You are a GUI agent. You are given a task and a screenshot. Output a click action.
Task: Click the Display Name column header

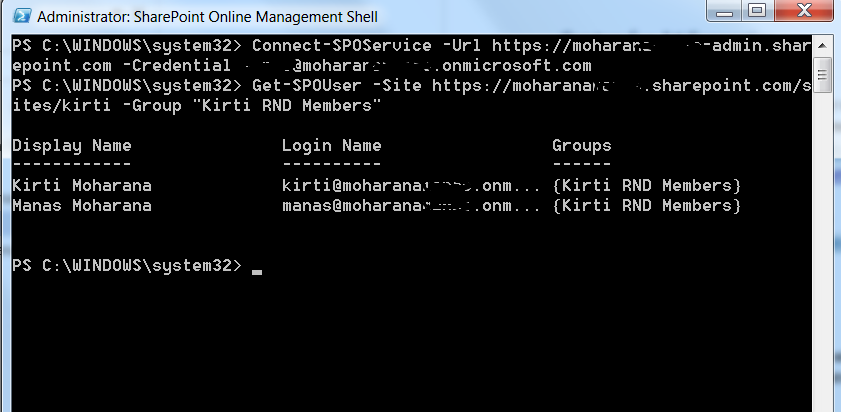[72, 146]
